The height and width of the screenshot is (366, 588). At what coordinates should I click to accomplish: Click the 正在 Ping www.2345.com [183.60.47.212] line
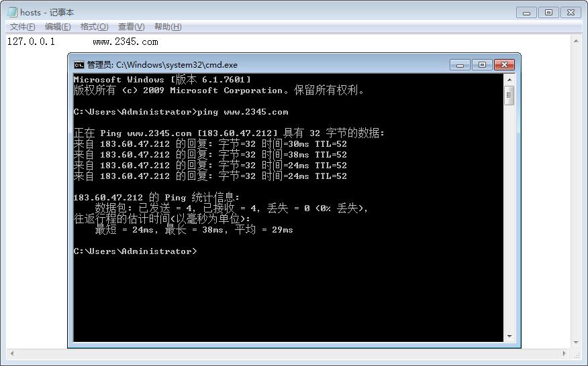(x=229, y=133)
